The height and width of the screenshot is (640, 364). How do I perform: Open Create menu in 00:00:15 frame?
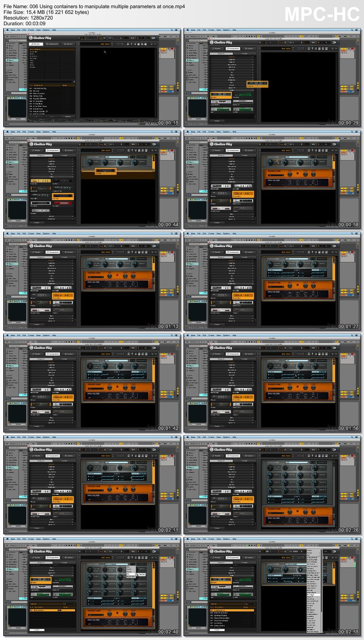coord(31,30)
